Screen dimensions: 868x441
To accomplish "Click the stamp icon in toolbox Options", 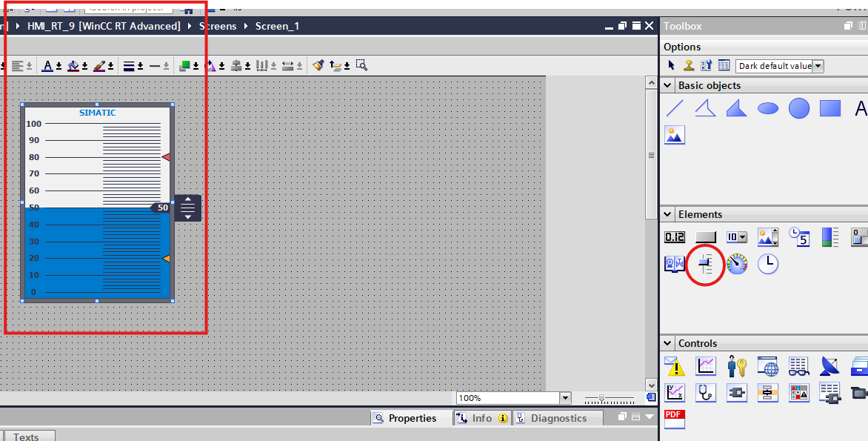I will pyautogui.click(x=689, y=65).
